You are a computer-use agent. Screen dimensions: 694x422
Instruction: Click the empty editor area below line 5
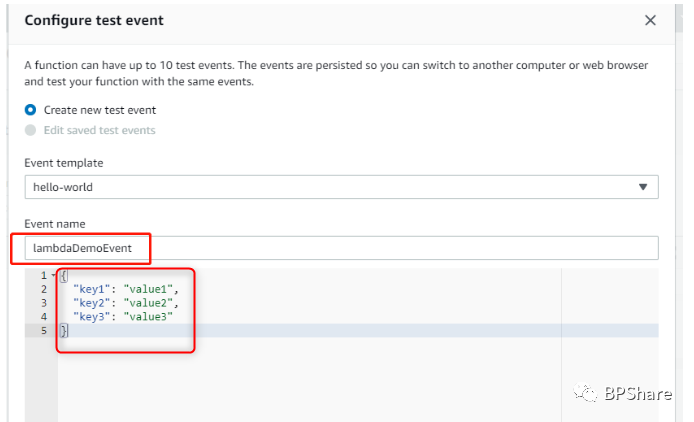click(x=300, y=380)
